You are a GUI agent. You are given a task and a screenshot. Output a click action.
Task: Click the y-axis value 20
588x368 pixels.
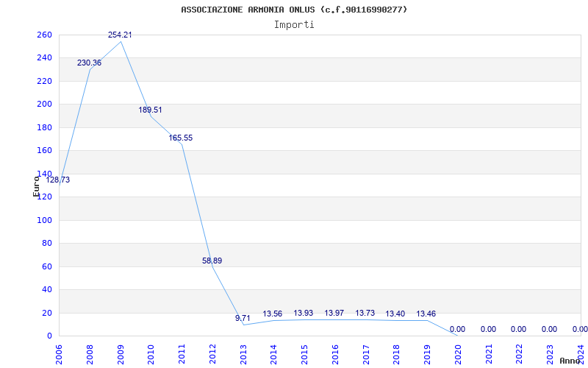(46, 313)
